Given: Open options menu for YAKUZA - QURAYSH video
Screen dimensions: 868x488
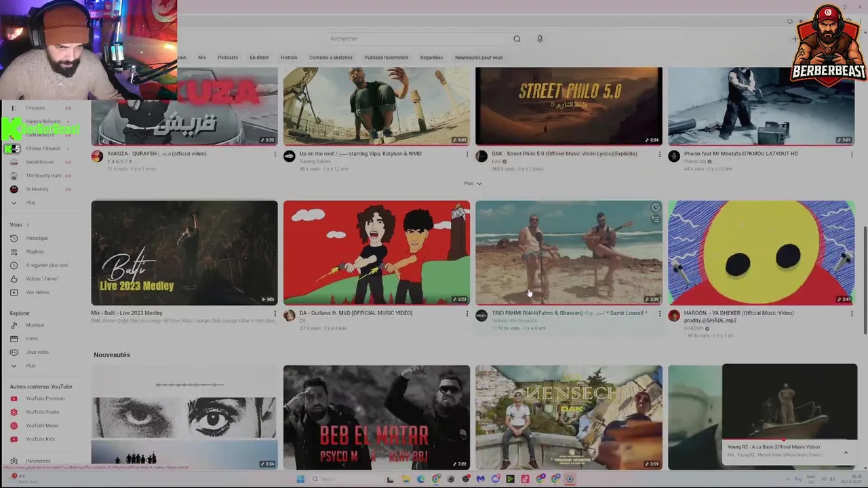Looking at the screenshot, I should pos(275,155).
